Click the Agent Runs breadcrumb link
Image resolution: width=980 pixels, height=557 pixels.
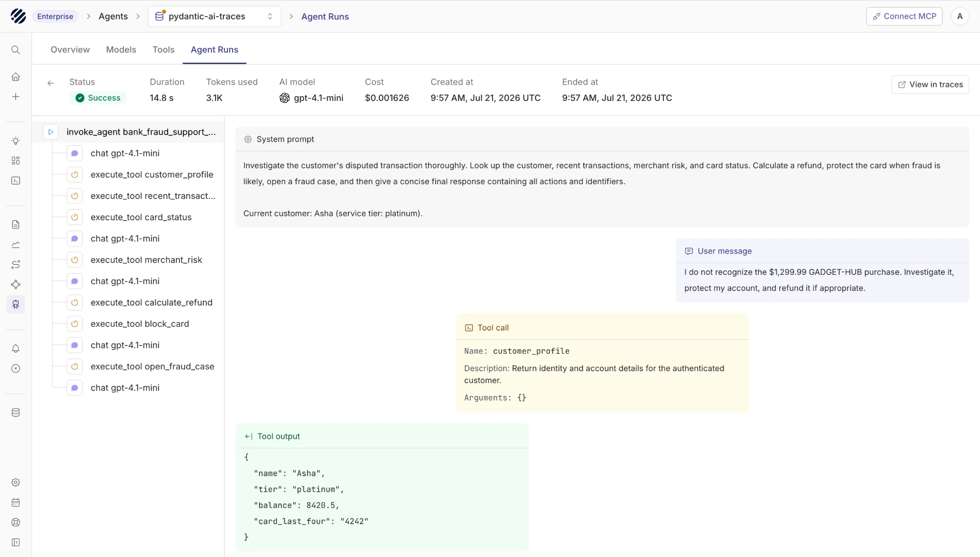(325, 16)
